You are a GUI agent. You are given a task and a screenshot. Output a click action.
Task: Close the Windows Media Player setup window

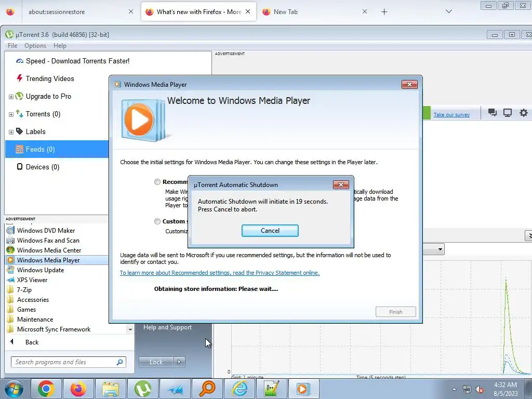(x=409, y=85)
